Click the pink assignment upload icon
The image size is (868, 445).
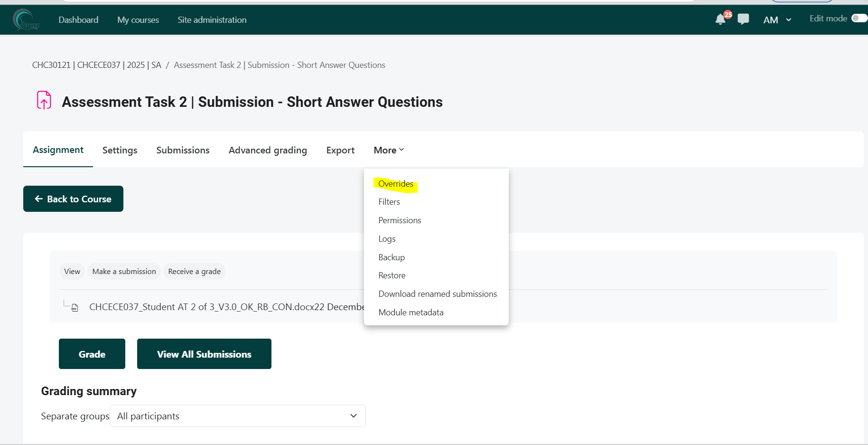44,100
